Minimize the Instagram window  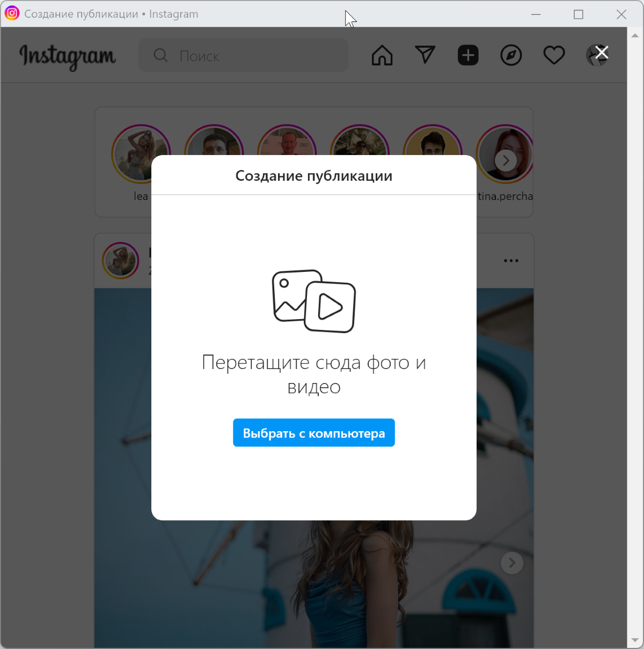click(536, 14)
